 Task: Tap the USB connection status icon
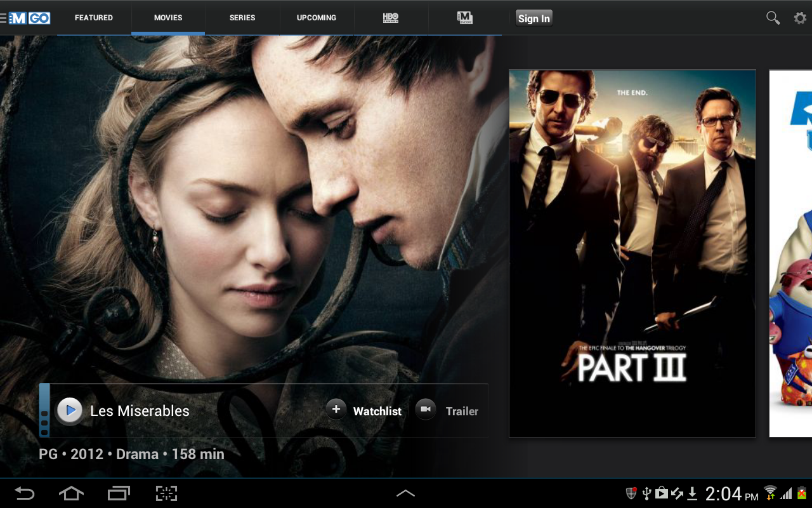point(646,493)
